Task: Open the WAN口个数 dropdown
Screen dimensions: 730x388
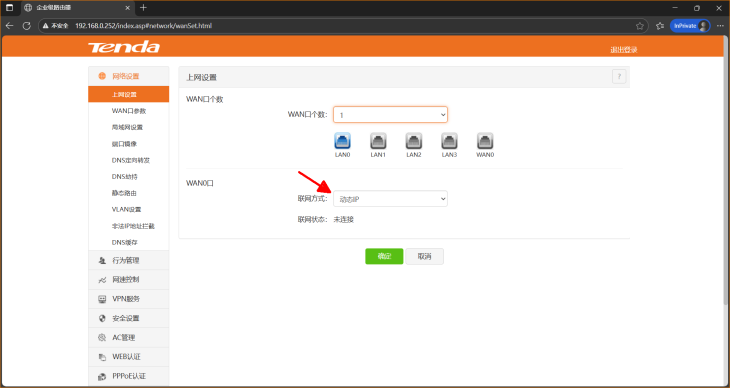Action: [390, 115]
